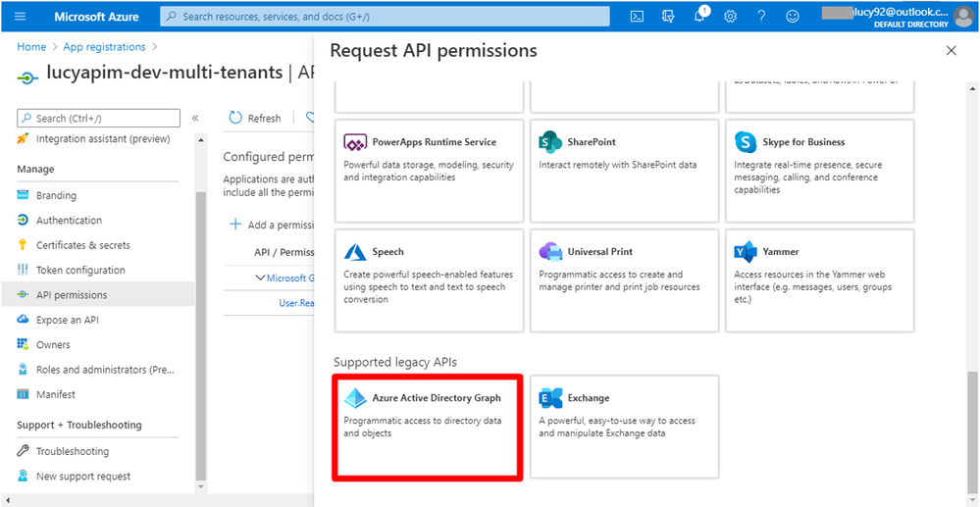Click the Branding icon in the sidebar
Viewport: 980px width, 507px height.
click(x=24, y=195)
